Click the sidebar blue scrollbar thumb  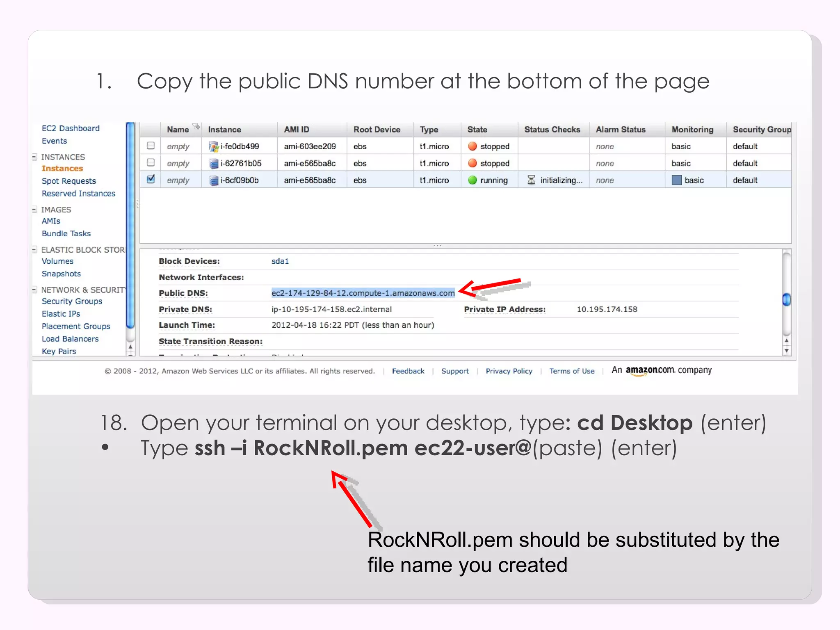click(x=130, y=226)
